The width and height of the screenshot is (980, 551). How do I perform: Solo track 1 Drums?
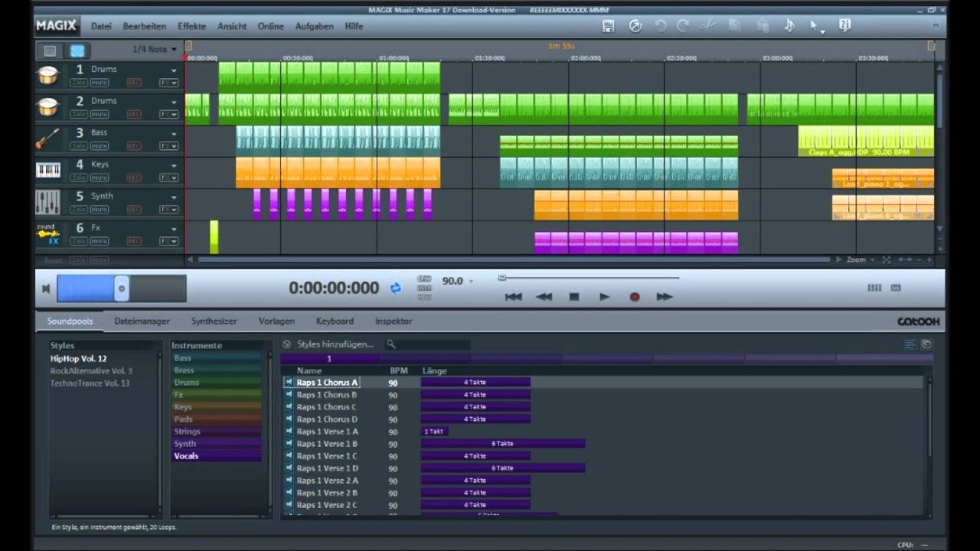pos(79,82)
